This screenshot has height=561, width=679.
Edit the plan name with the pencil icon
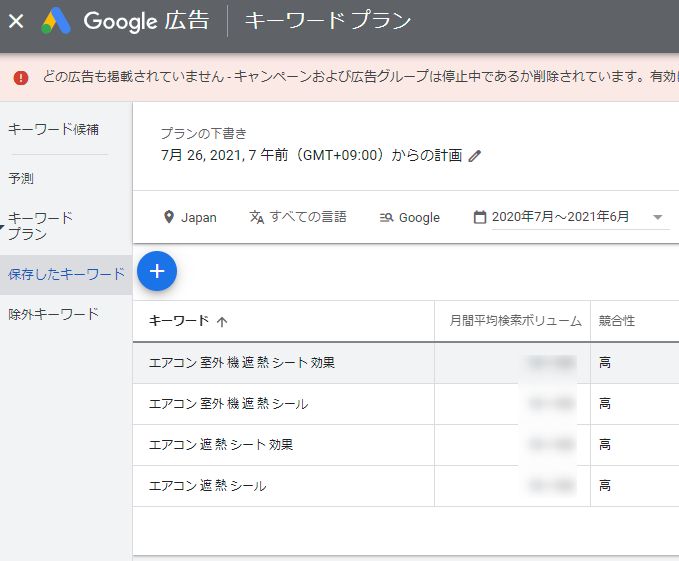[x=475, y=156]
